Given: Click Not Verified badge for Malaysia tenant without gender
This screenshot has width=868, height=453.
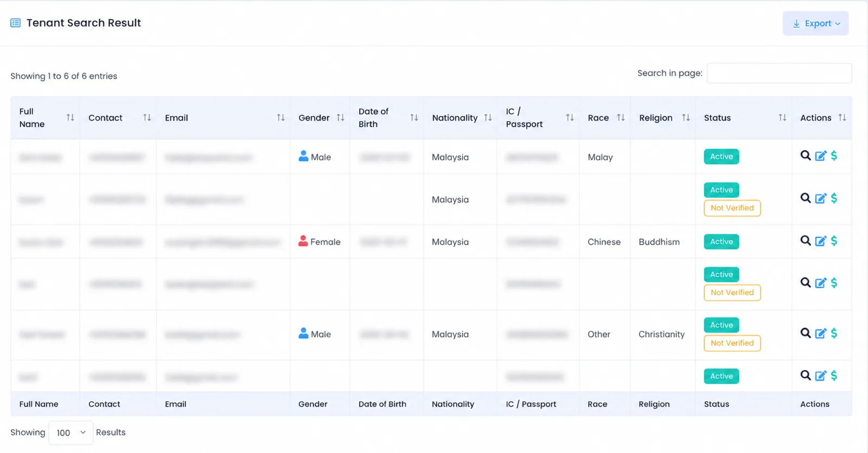Looking at the screenshot, I should click(732, 208).
